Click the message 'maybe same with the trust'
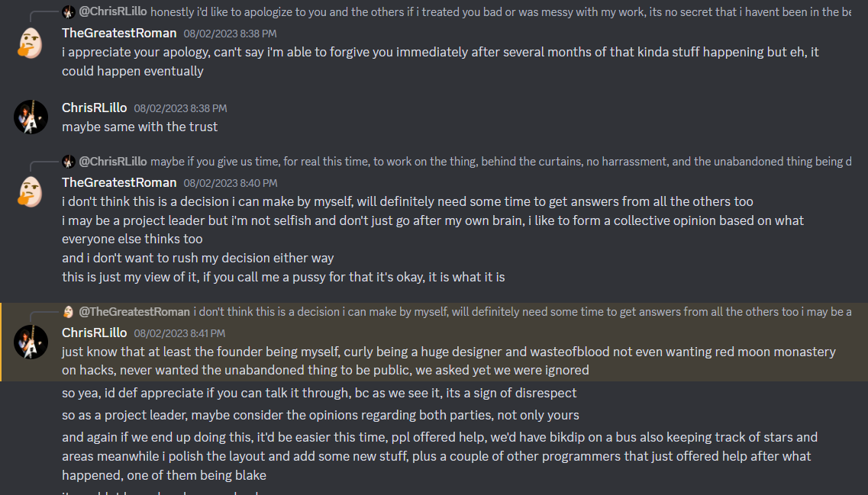Screen dimensions: 868x495 pos(140,127)
